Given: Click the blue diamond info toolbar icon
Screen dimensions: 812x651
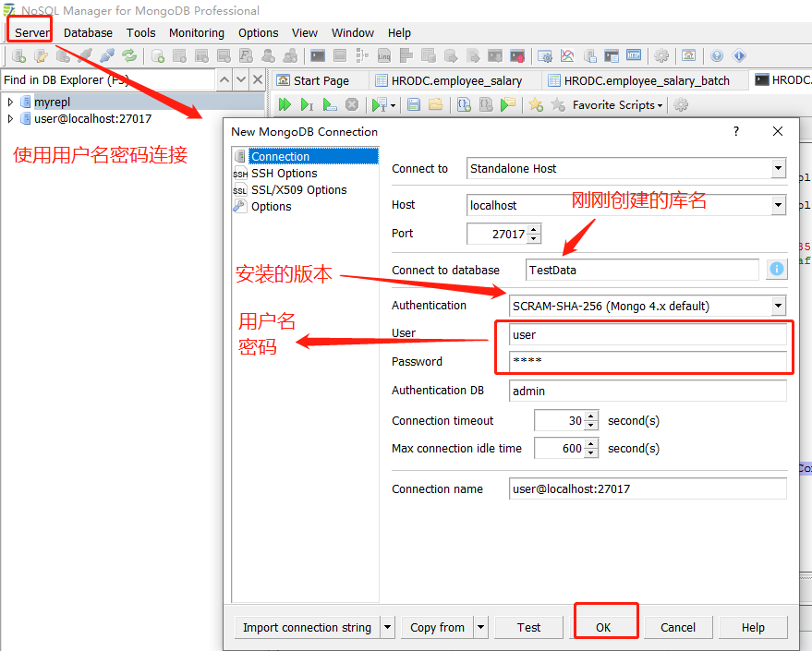Looking at the screenshot, I should [739, 55].
